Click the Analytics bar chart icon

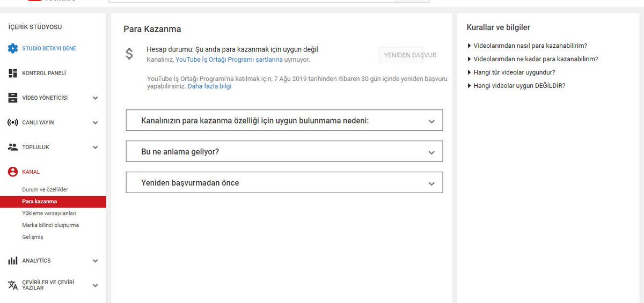(x=13, y=261)
